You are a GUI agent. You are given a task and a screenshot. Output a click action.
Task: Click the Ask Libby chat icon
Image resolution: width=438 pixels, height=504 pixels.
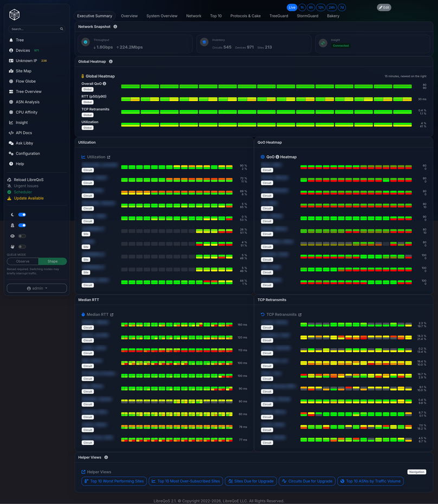pyautogui.click(x=11, y=143)
